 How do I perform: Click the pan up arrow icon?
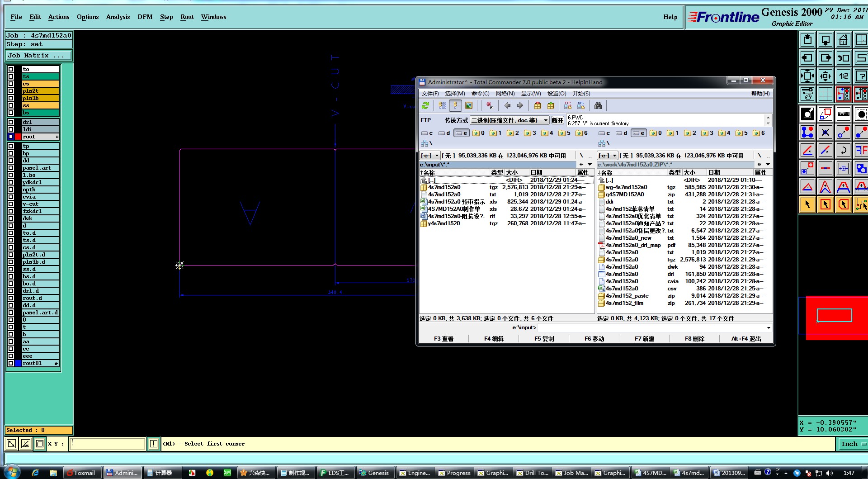pos(807,40)
